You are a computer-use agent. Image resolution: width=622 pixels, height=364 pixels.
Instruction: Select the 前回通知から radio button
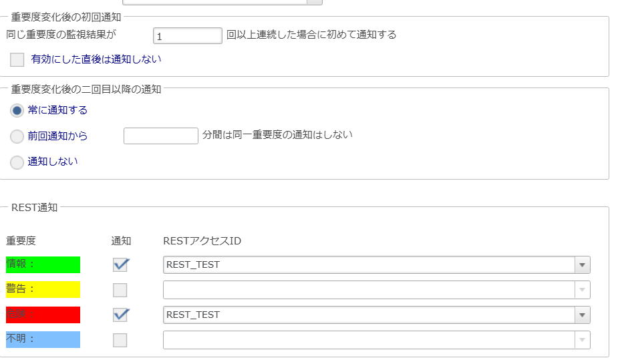pos(17,136)
